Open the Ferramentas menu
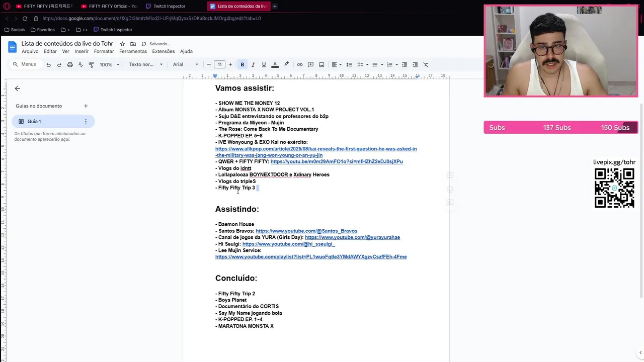 (x=133, y=51)
